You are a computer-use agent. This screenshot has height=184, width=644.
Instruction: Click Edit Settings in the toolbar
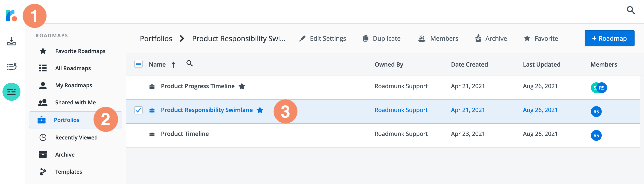[x=322, y=38]
